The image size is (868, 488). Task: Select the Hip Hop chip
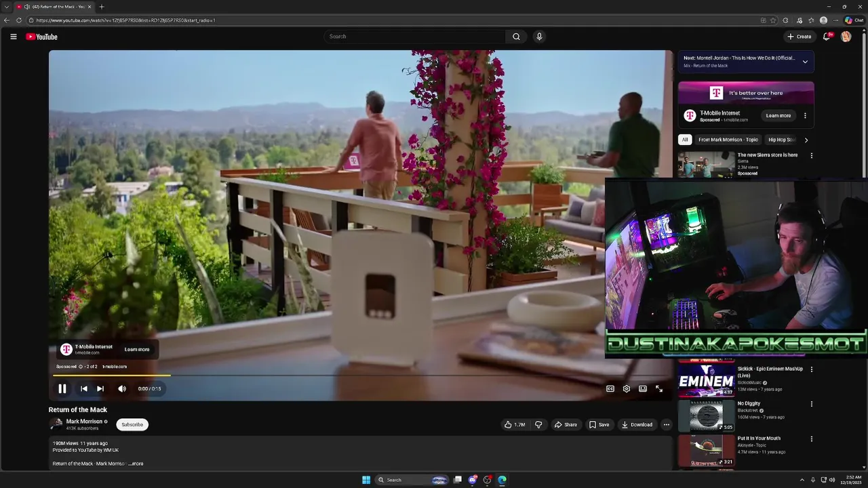click(x=781, y=140)
